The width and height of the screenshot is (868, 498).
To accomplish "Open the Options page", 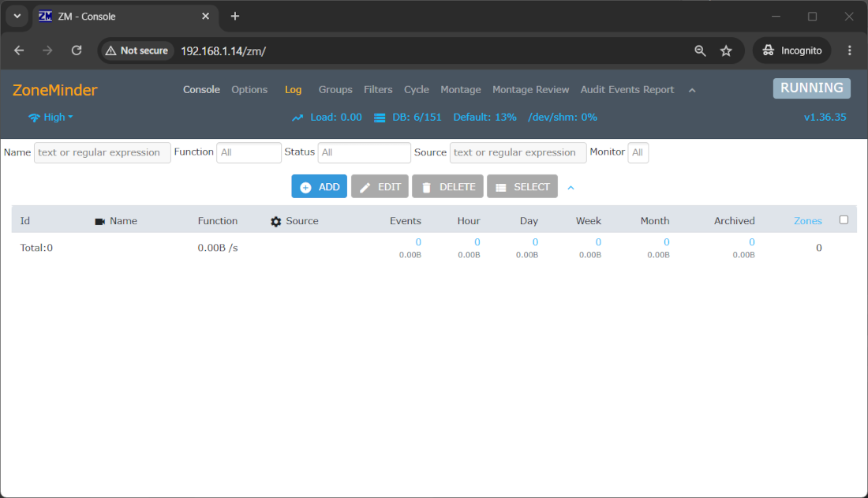I will (x=249, y=90).
